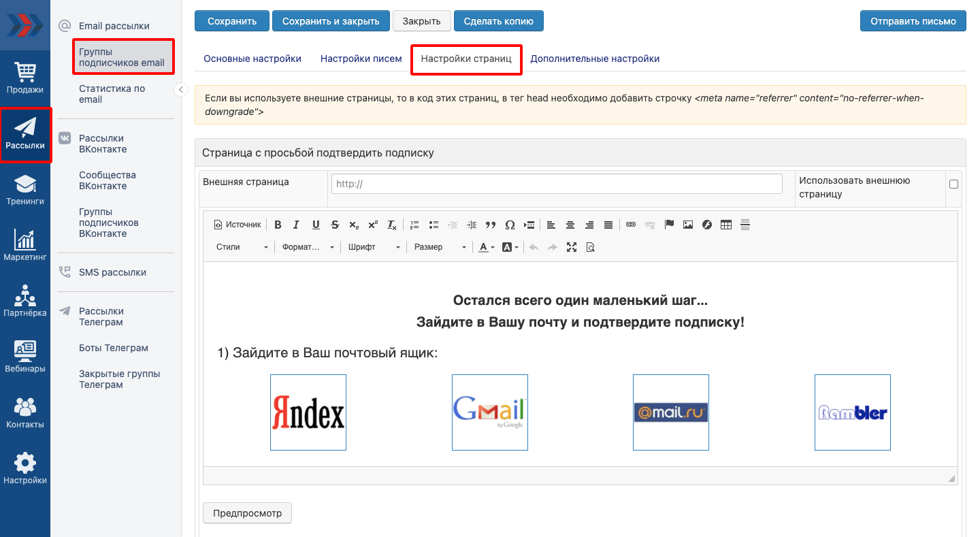Maximize the editor to fullscreen

click(572, 247)
